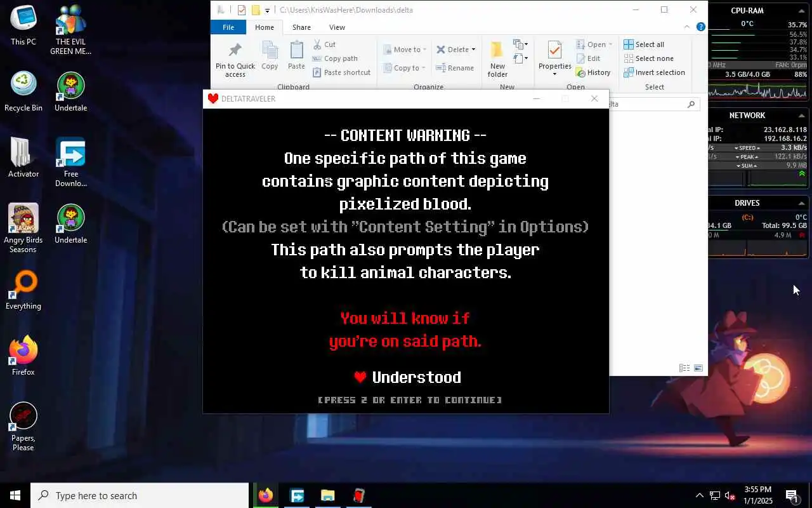Open This PC desktop icon
This screenshot has width=812, height=508.
(x=23, y=25)
